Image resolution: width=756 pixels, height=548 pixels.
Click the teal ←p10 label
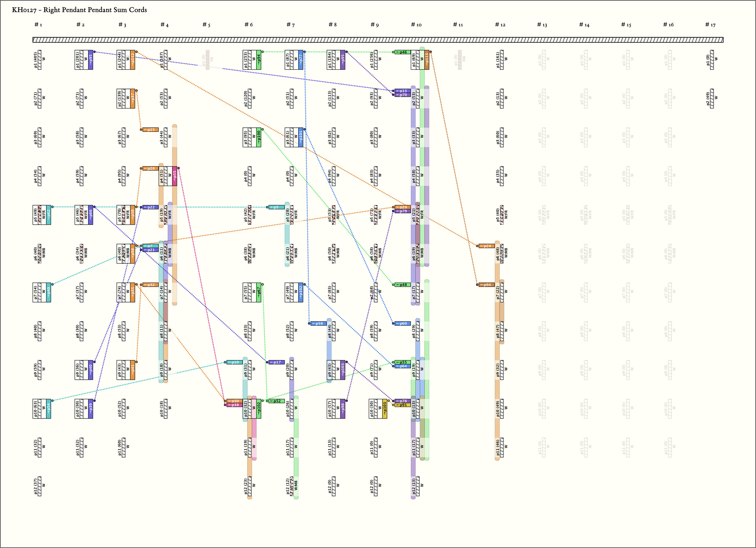click(x=234, y=362)
